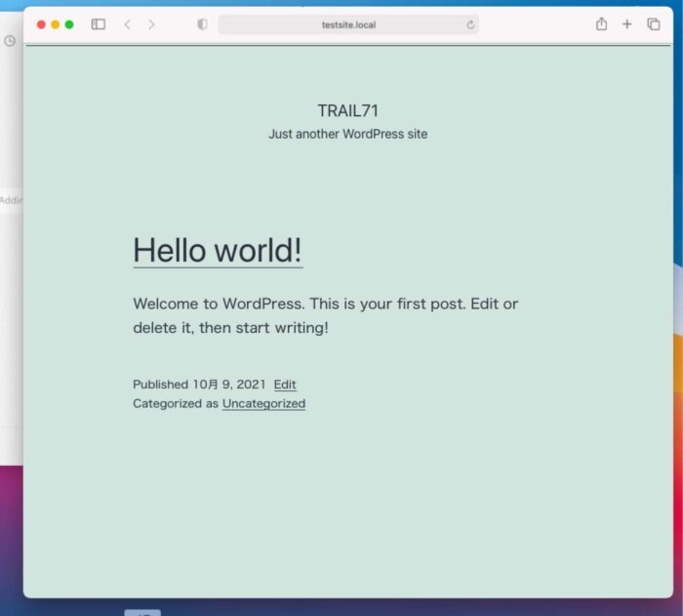Open the privacy report shield icon
Viewport: 683px width, 616px height.
pyautogui.click(x=202, y=24)
